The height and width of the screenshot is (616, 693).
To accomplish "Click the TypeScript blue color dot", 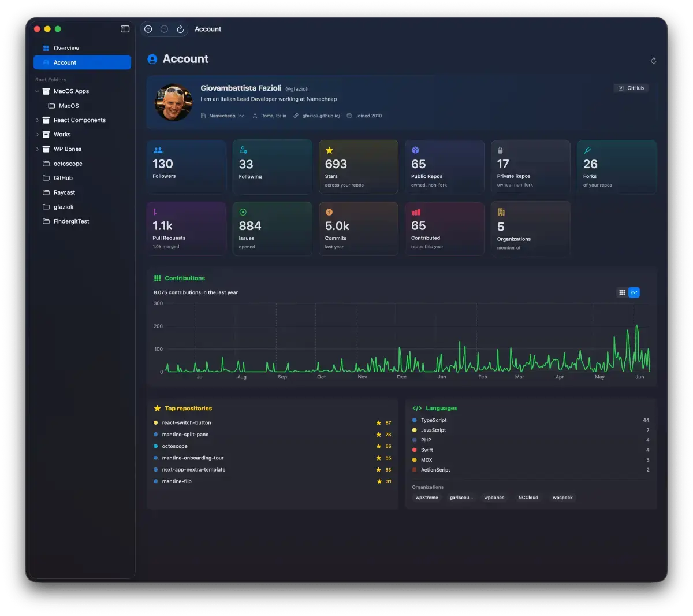I will pos(415,420).
